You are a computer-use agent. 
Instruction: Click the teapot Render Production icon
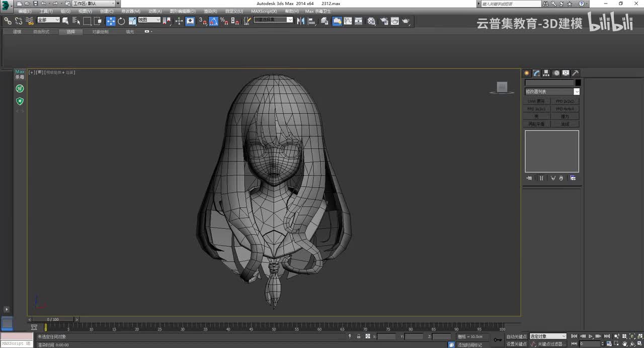coord(406,21)
